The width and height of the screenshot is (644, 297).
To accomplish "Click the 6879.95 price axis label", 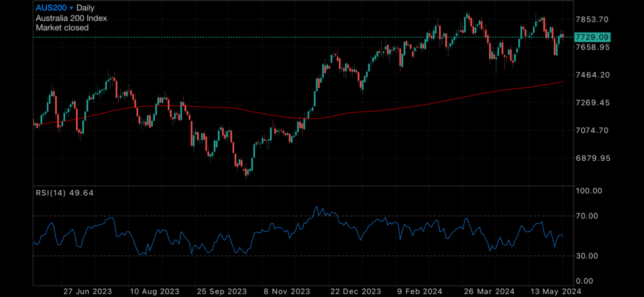I will [592, 158].
